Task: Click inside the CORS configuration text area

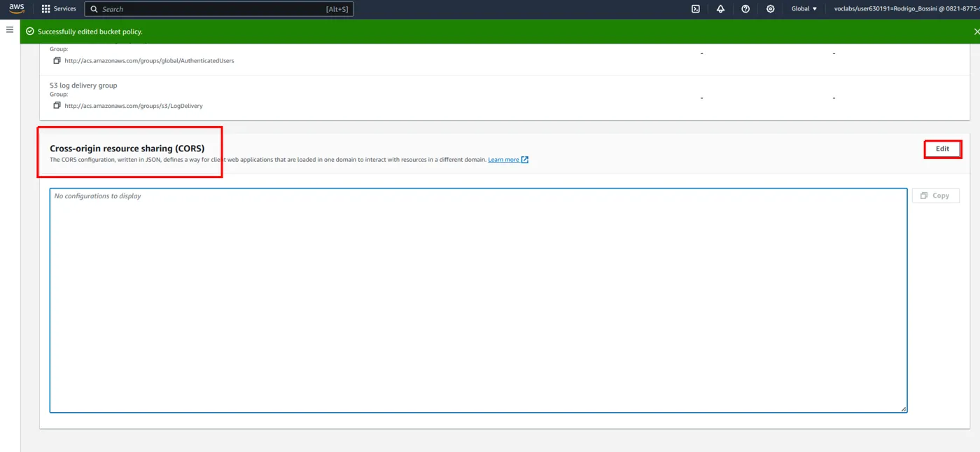Action: pos(478,300)
